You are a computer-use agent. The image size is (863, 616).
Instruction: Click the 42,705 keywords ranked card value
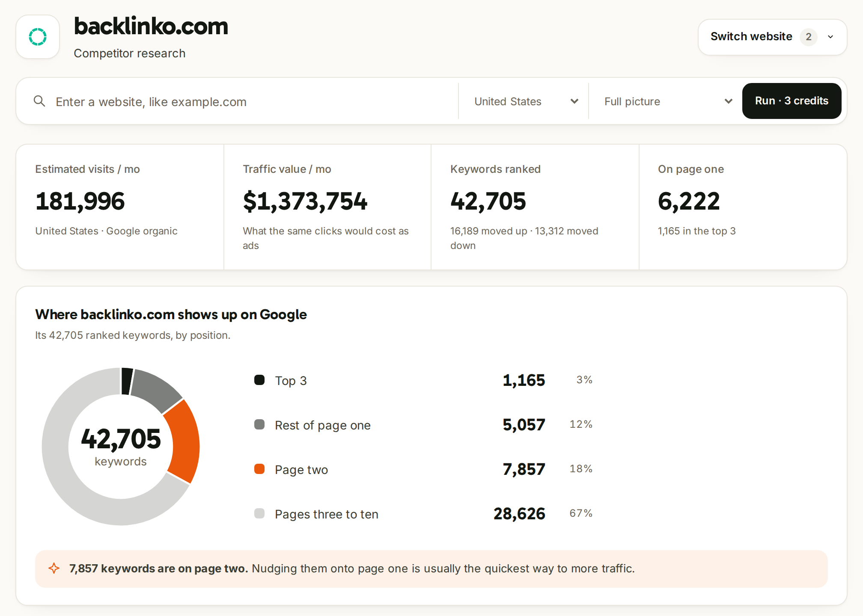[488, 201]
